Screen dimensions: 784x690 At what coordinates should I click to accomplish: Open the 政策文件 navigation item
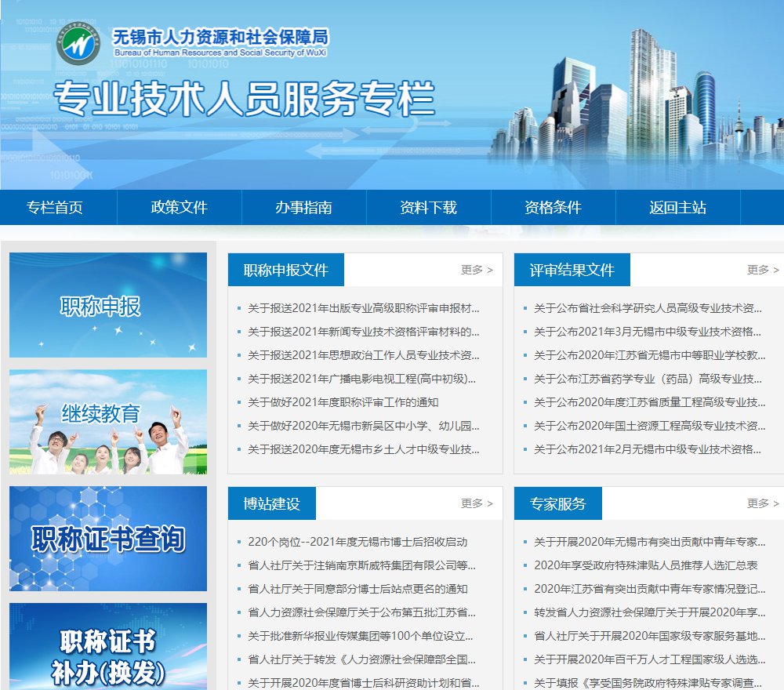tap(179, 208)
